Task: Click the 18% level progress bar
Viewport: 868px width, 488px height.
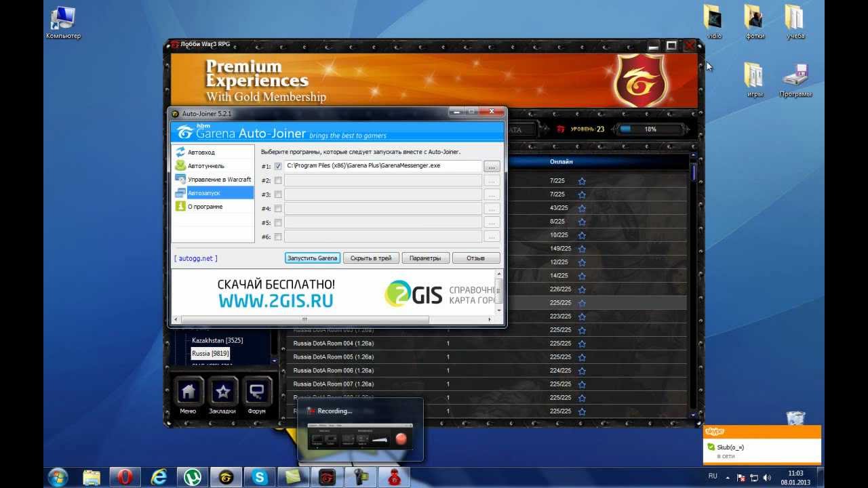Action: pyautogui.click(x=650, y=129)
